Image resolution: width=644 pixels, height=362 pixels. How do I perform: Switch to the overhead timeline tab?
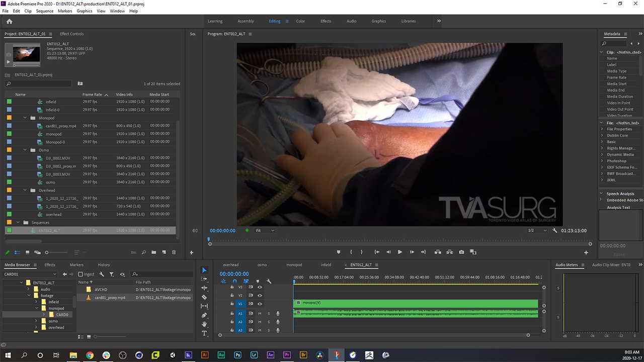tap(230, 265)
